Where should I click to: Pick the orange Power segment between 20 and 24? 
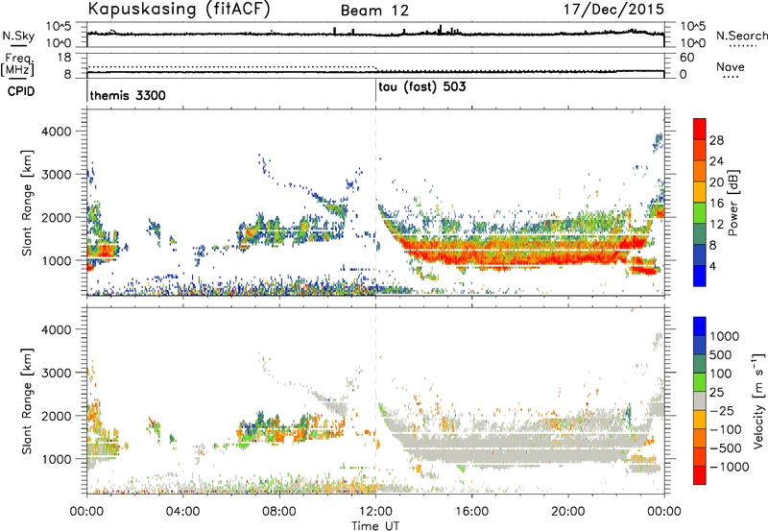[700, 171]
